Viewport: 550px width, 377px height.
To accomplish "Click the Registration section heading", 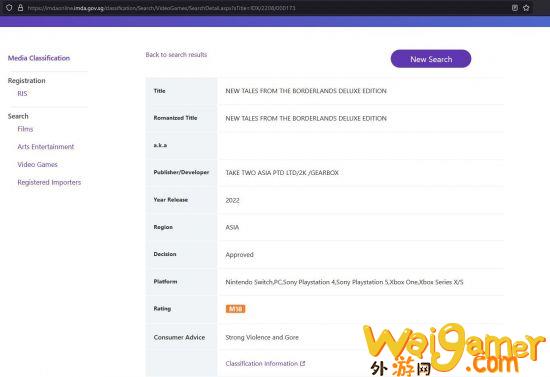I will pos(27,81).
